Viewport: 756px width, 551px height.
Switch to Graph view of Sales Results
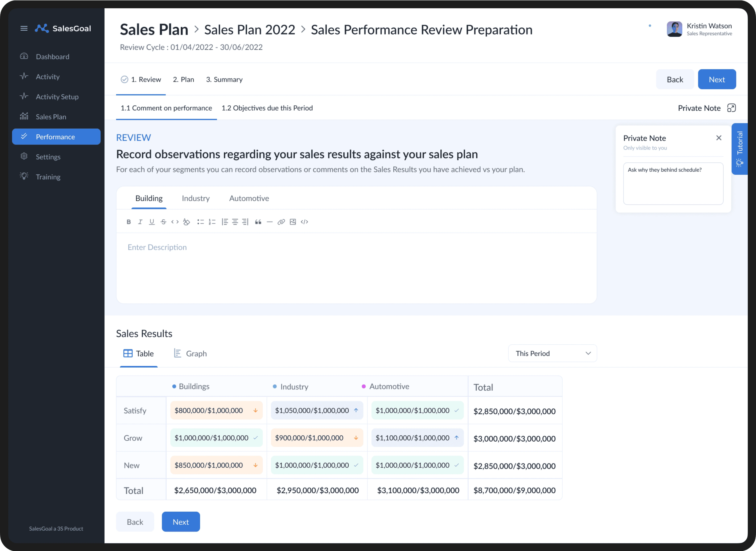190,353
